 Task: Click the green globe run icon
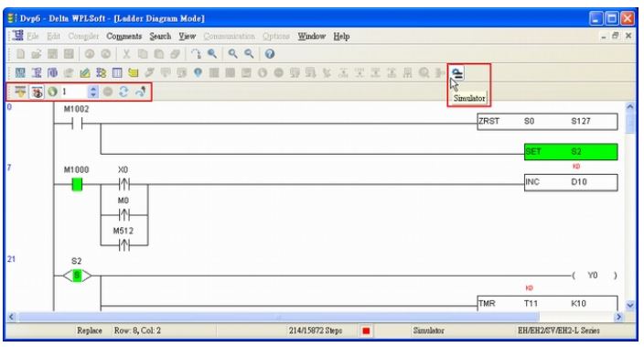tap(52, 92)
